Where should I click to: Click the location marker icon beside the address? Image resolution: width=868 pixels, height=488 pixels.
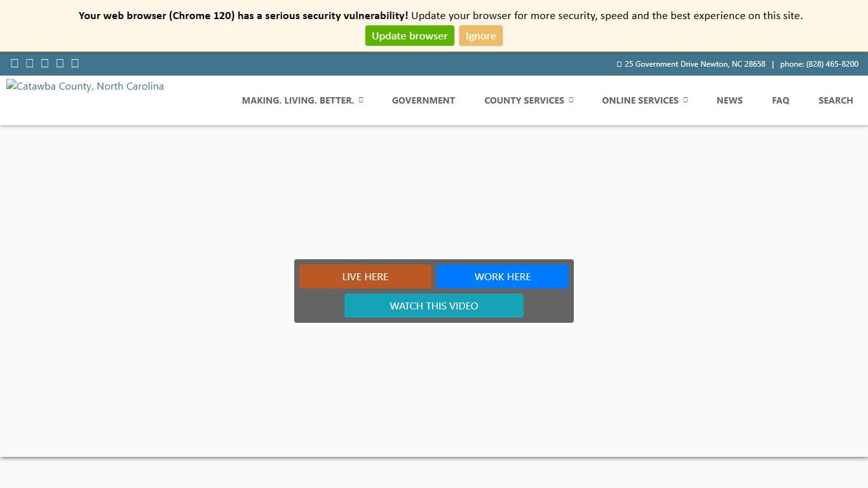tap(619, 64)
